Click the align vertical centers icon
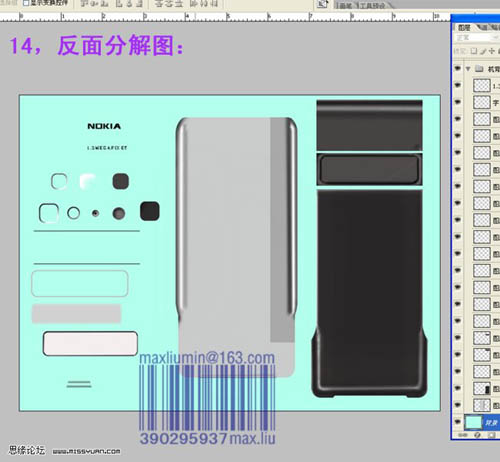The height and width of the screenshot is (462, 500). (95, 4)
